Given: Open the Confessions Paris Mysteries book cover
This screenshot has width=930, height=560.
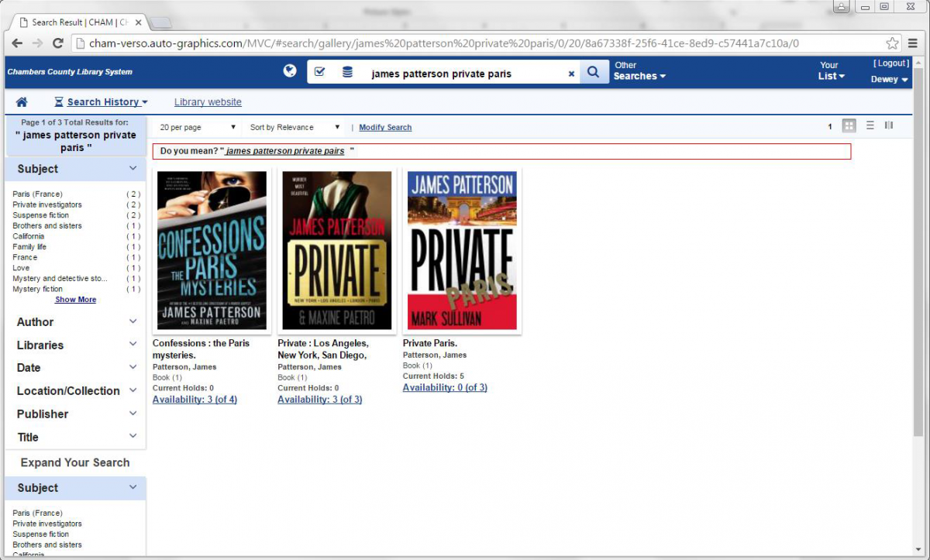Looking at the screenshot, I should pyautogui.click(x=212, y=251).
